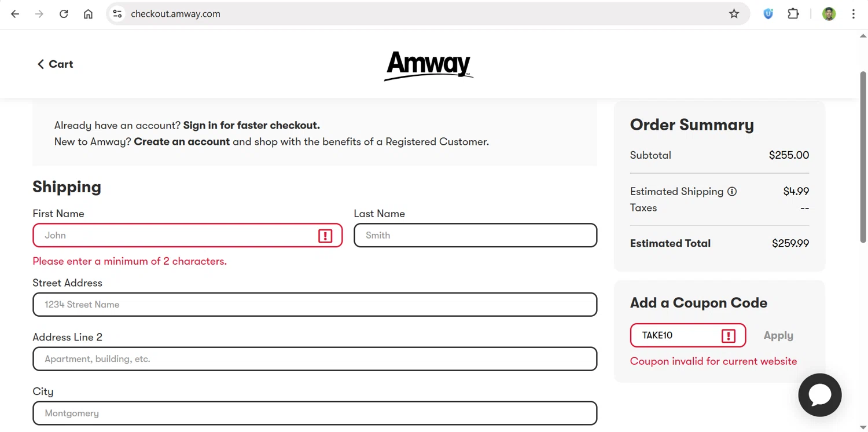
Task: Open the browser home page icon
Action: coord(88,14)
